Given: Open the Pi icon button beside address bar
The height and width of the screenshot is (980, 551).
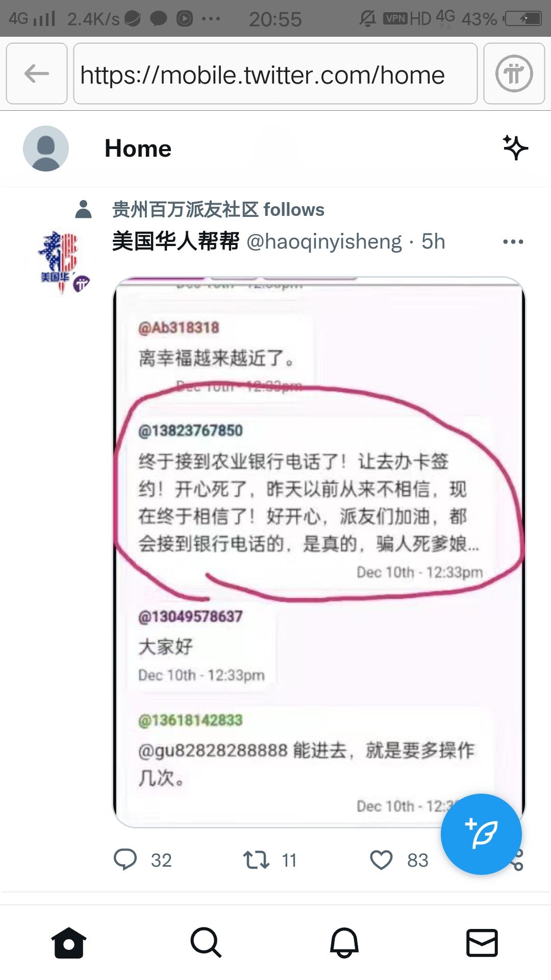Looking at the screenshot, I should coord(514,73).
